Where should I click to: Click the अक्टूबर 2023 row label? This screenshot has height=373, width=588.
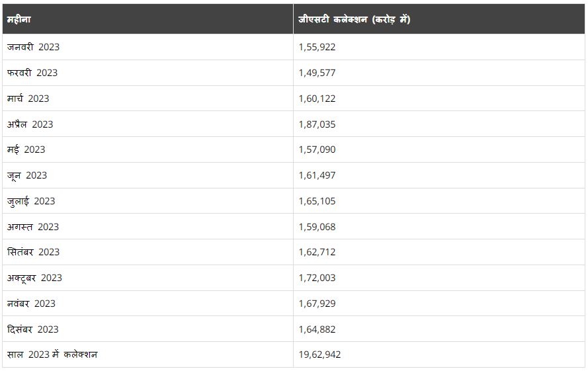(x=34, y=278)
